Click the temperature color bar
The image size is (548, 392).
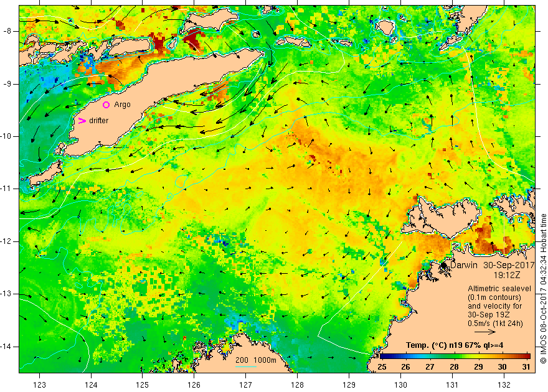click(x=455, y=356)
